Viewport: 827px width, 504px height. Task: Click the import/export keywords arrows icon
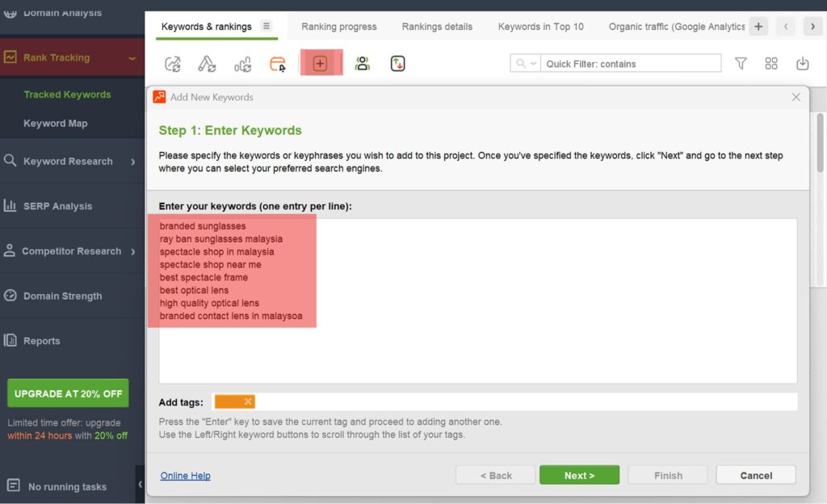click(397, 63)
